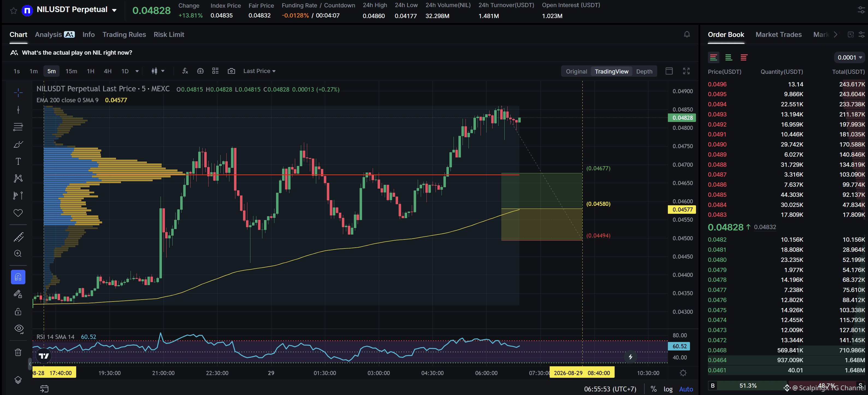Open the chart patterns tool
This screenshot has height=395, width=868.
[18, 179]
